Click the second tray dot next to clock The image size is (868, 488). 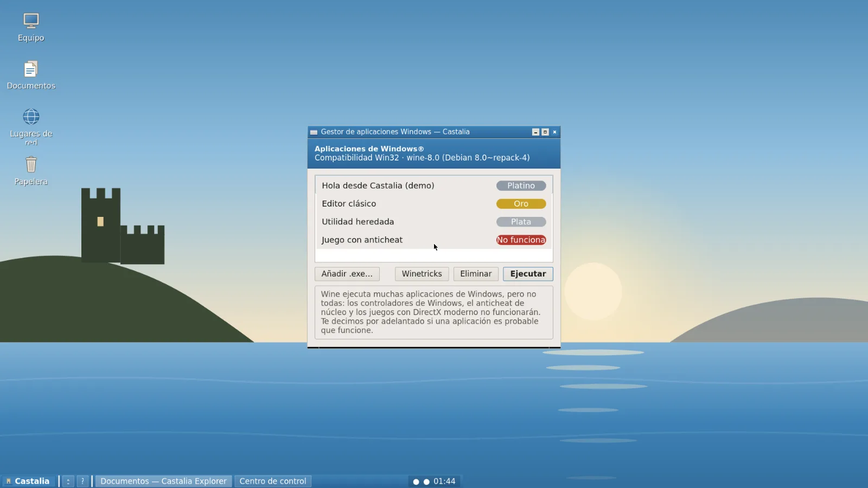pyautogui.click(x=426, y=481)
